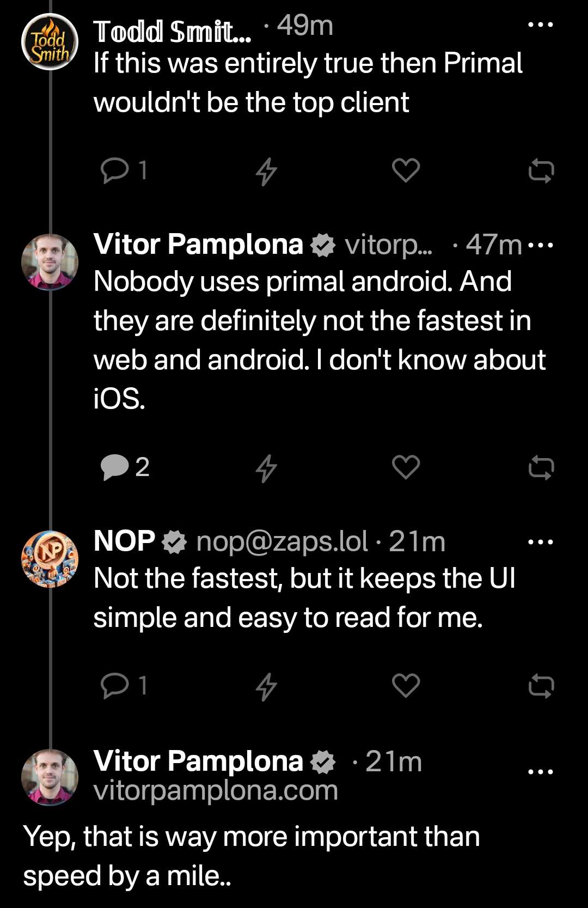Zap Todd Smith's post with lightning icon
588x908 pixels.
pyautogui.click(x=266, y=172)
